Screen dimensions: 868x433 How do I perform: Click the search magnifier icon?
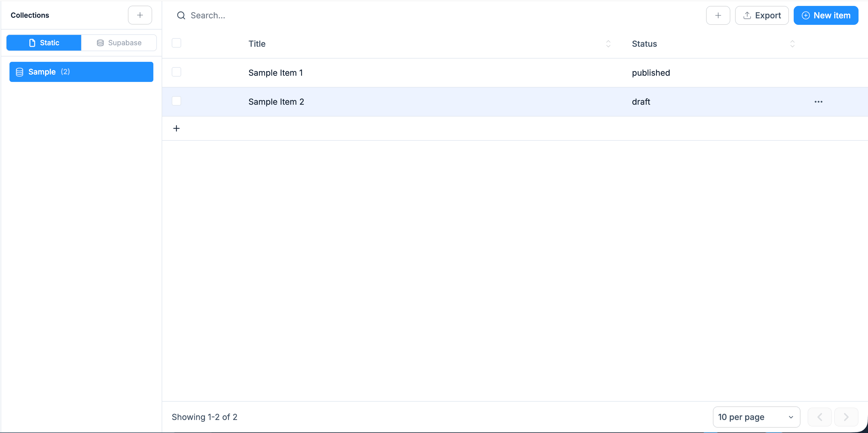181,15
